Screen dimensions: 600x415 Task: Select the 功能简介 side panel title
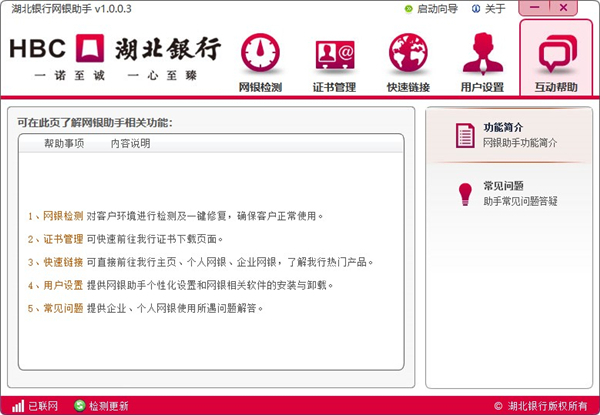click(503, 127)
